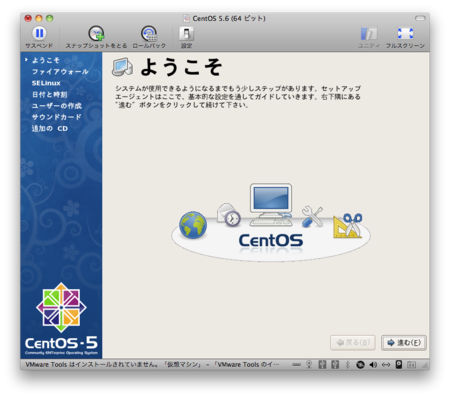Click the Bluetooth status bar icon

[347, 364]
